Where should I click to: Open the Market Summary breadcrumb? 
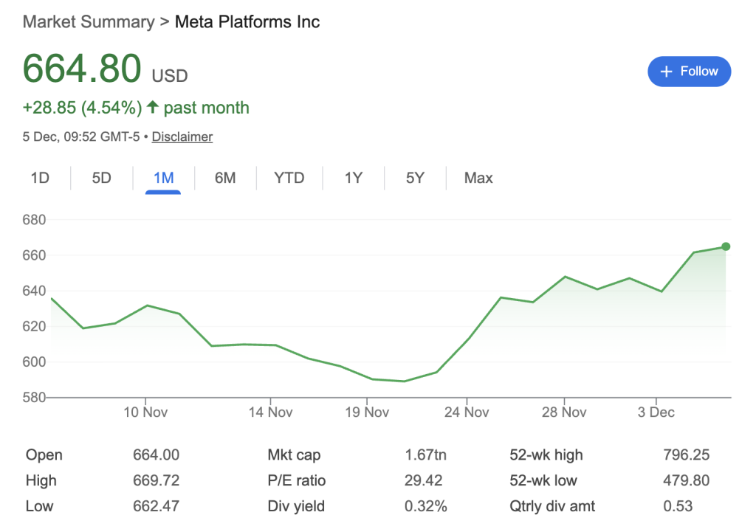[89, 21]
